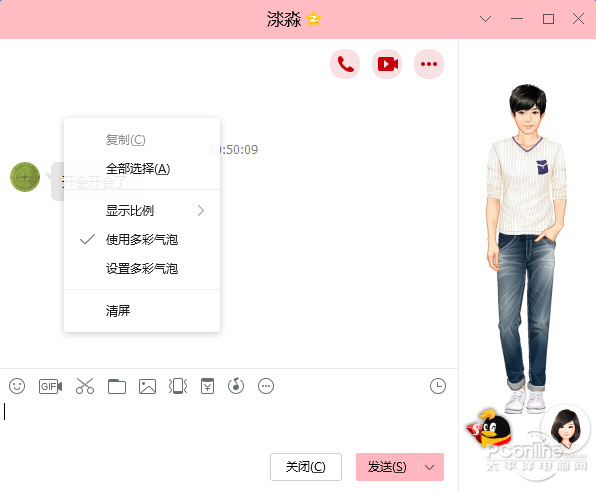Open the music share icon
596x491 pixels.
[x=236, y=386]
